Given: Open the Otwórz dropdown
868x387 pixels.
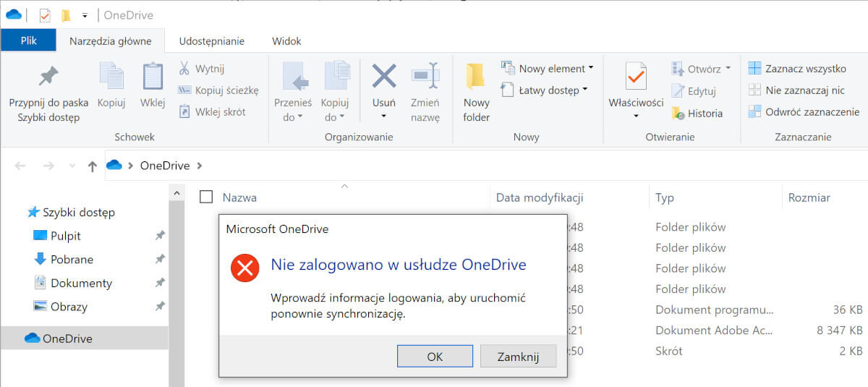Looking at the screenshot, I should tap(701, 69).
